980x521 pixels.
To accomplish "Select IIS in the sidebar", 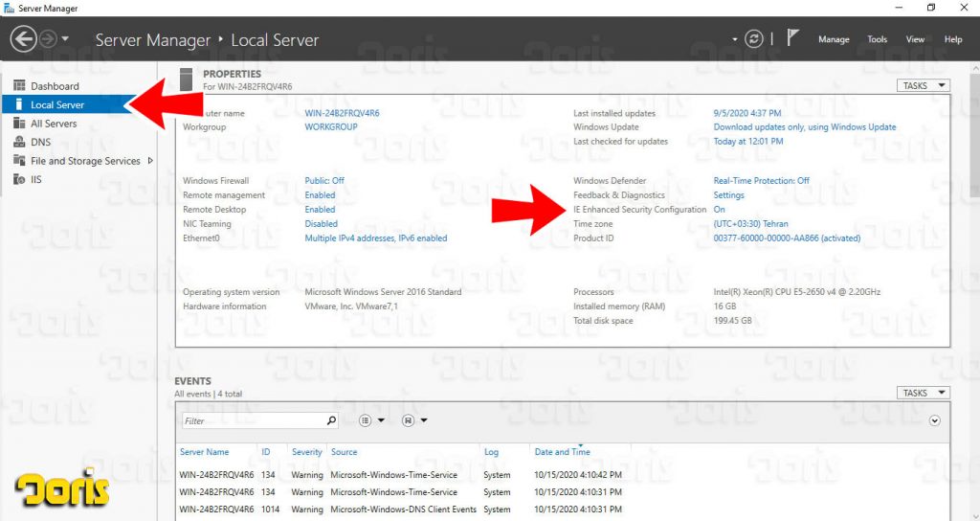I will tap(36, 179).
